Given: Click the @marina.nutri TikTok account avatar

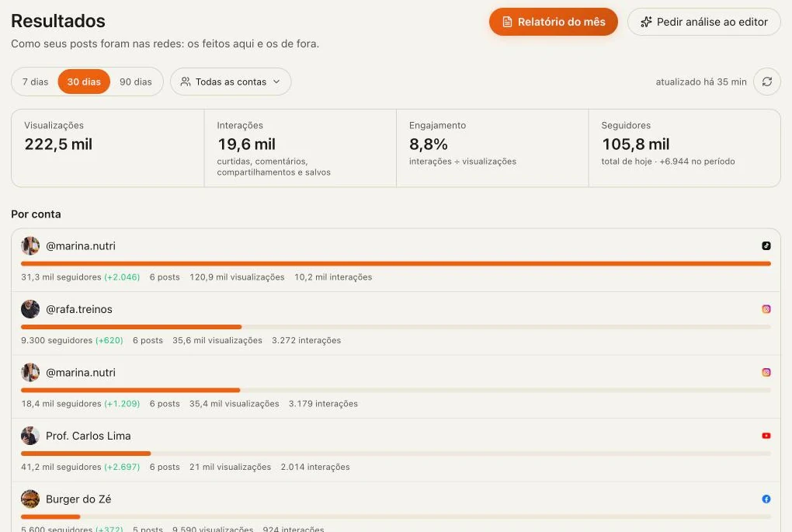Looking at the screenshot, I should [30, 245].
